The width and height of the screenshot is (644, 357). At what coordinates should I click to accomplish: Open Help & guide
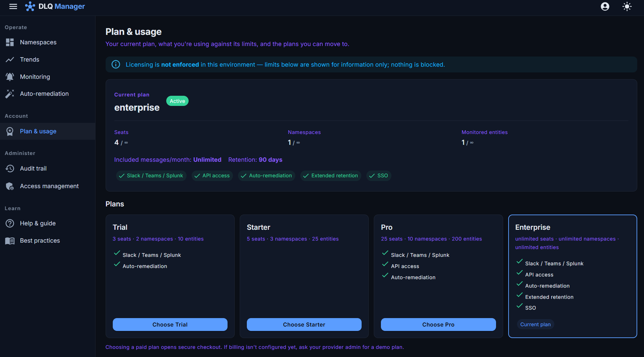click(x=47, y=223)
